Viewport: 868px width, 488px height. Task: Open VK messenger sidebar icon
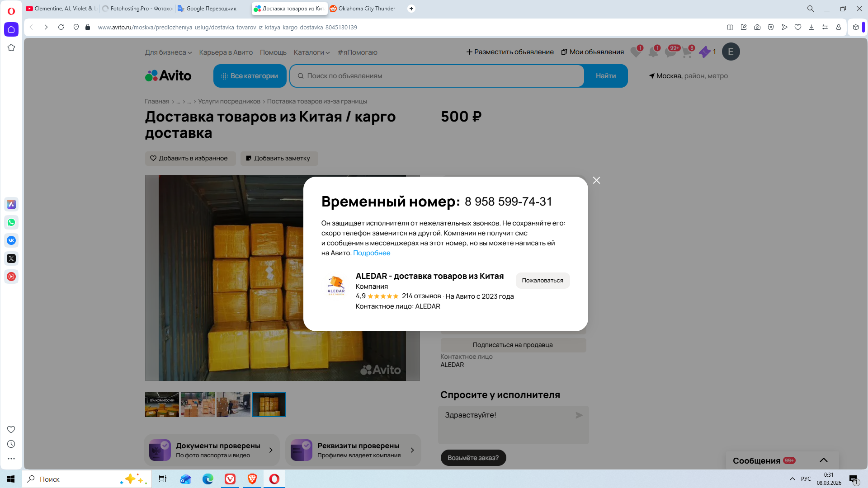11,240
